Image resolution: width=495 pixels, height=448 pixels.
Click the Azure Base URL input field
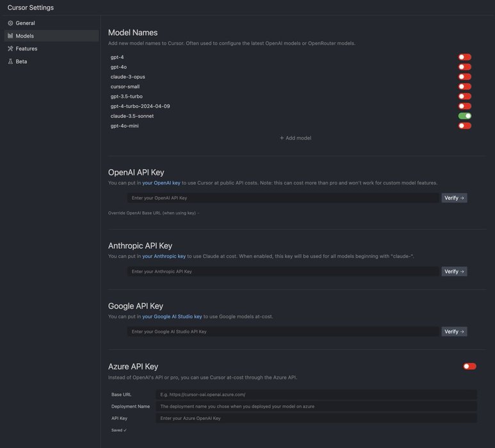(x=316, y=395)
